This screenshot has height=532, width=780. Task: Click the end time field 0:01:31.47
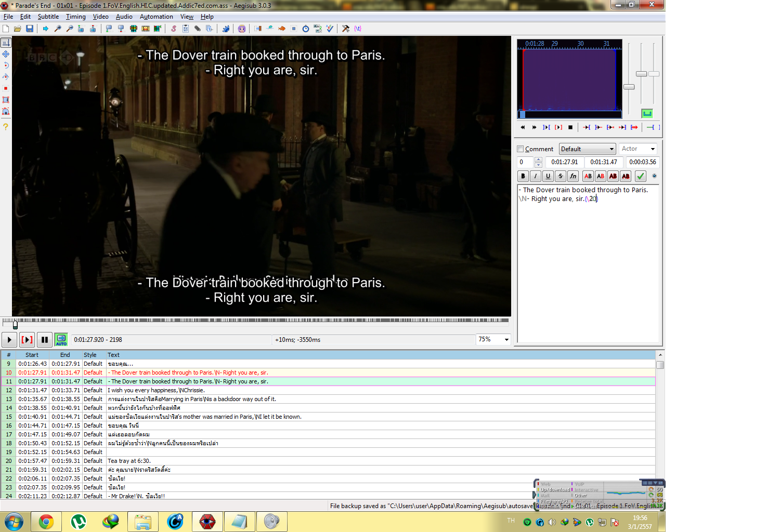pyautogui.click(x=604, y=162)
